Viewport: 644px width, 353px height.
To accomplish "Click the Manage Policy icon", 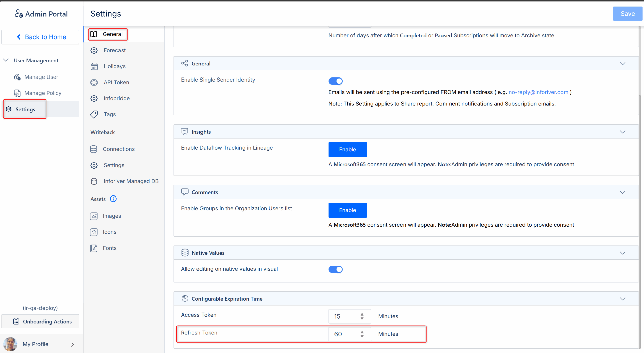I will coord(17,93).
